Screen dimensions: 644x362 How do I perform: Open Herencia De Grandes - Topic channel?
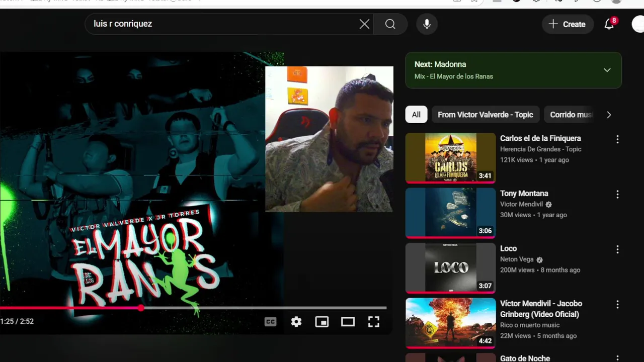coord(540,149)
